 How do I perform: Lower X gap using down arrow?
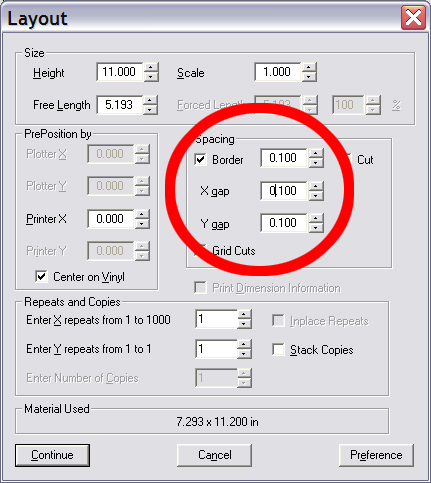point(316,196)
